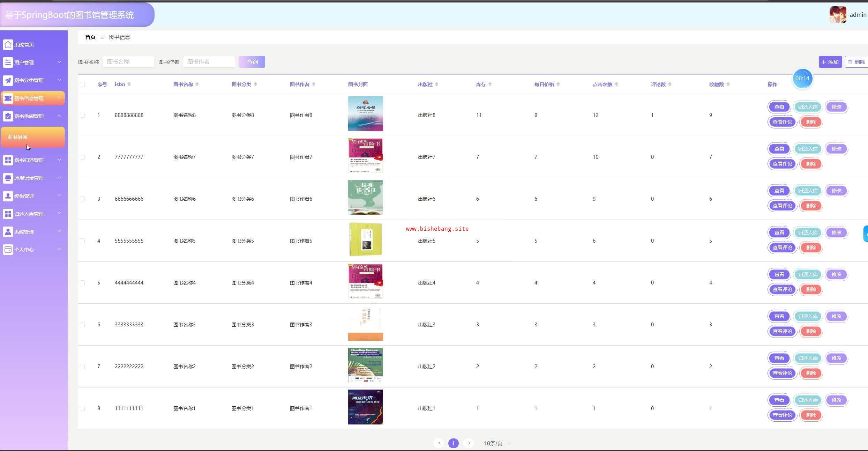Click the 违规记录管理 sidebar icon
The width and height of the screenshot is (868, 451).
pyautogui.click(x=8, y=178)
